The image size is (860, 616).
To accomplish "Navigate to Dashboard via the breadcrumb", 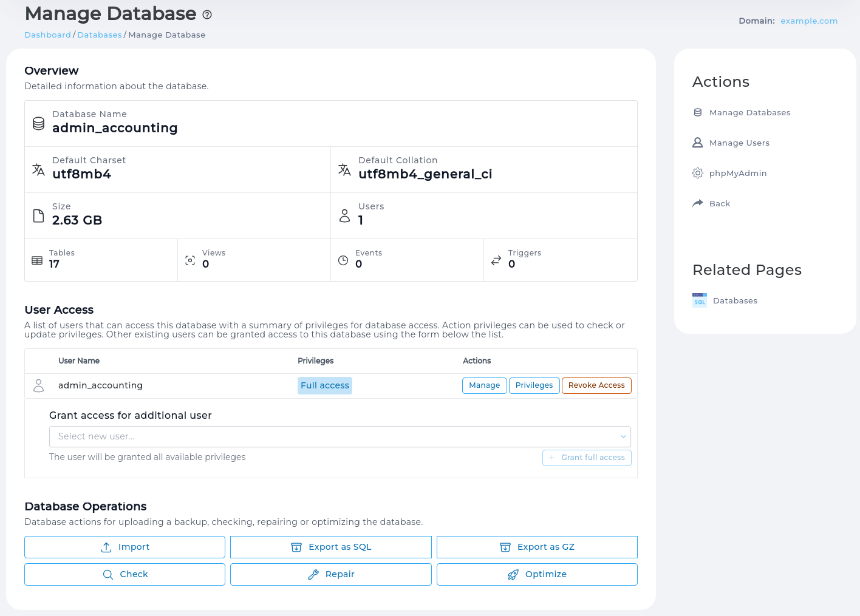I will pos(47,35).
